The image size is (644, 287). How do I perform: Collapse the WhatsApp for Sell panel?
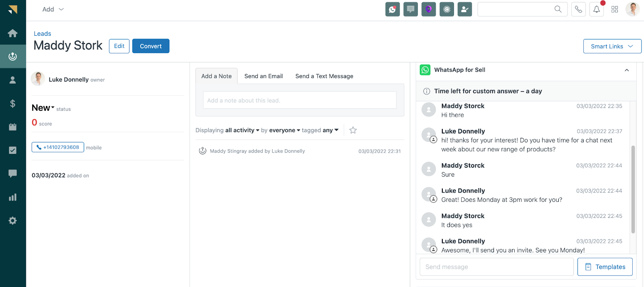pos(627,70)
